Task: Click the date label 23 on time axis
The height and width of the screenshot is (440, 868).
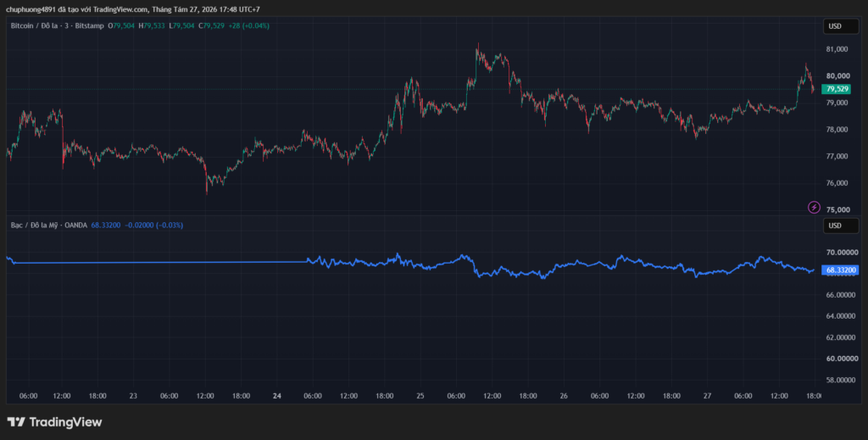Action: pos(133,396)
